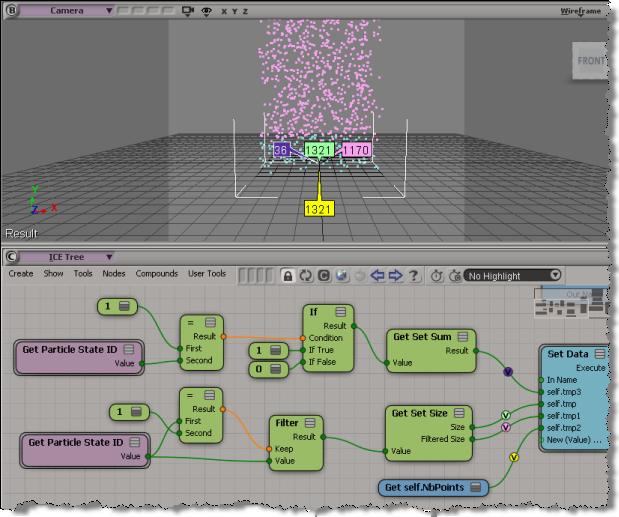
Task: Click the stopwatch timer icon in toolbar
Action: click(x=437, y=275)
